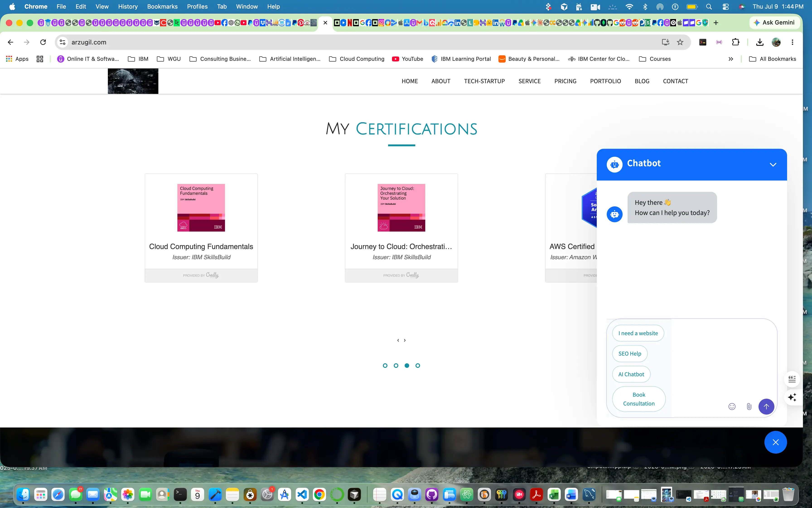Bookmark this page with the star icon
812x508 pixels.
click(x=680, y=42)
